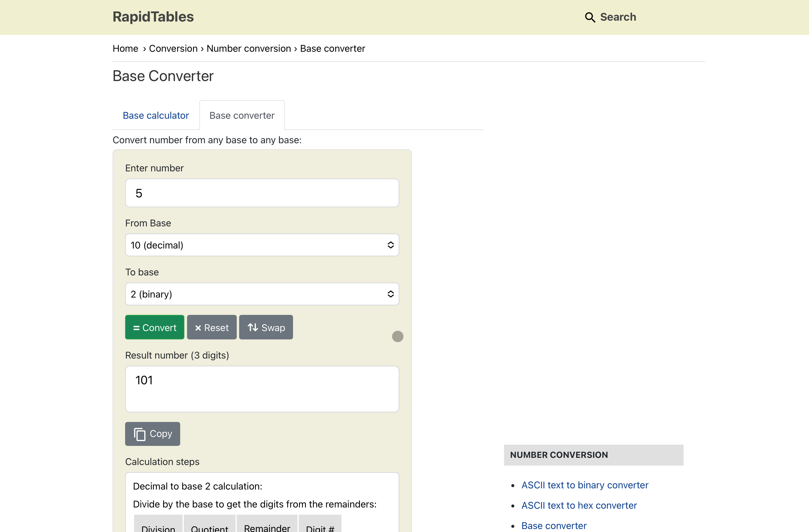Click the gray circle below the Swap row
This screenshot has width=809, height=532.
click(x=397, y=336)
